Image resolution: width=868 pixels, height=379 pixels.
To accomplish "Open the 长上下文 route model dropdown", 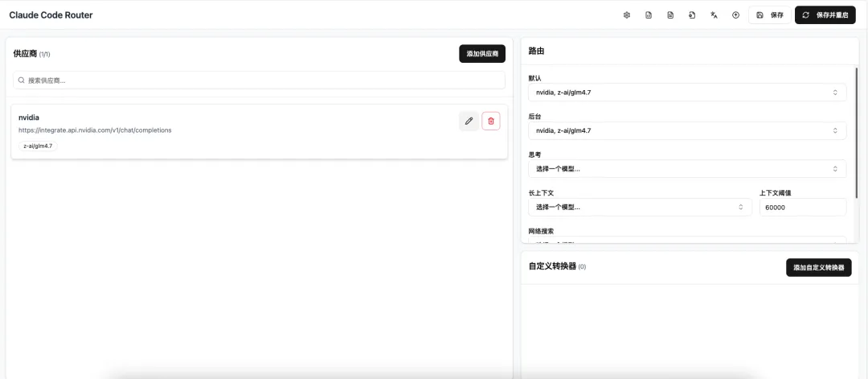I will coord(641,208).
